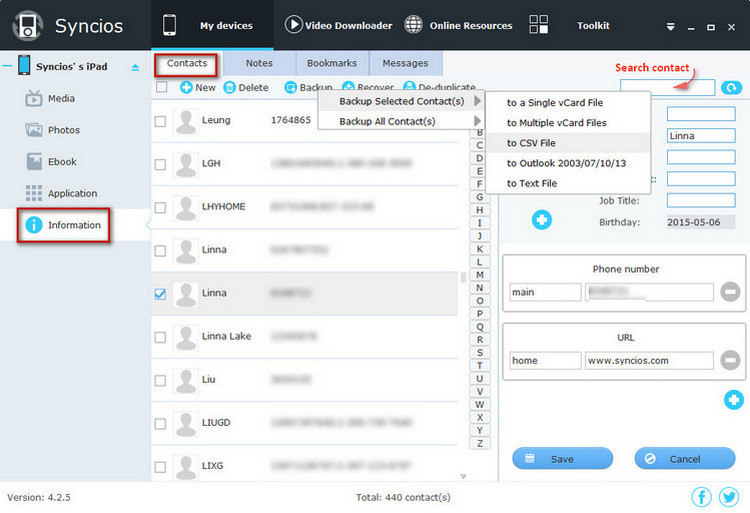
Task: Check the LGH contact checkbox
Action: tap(160, 164)
